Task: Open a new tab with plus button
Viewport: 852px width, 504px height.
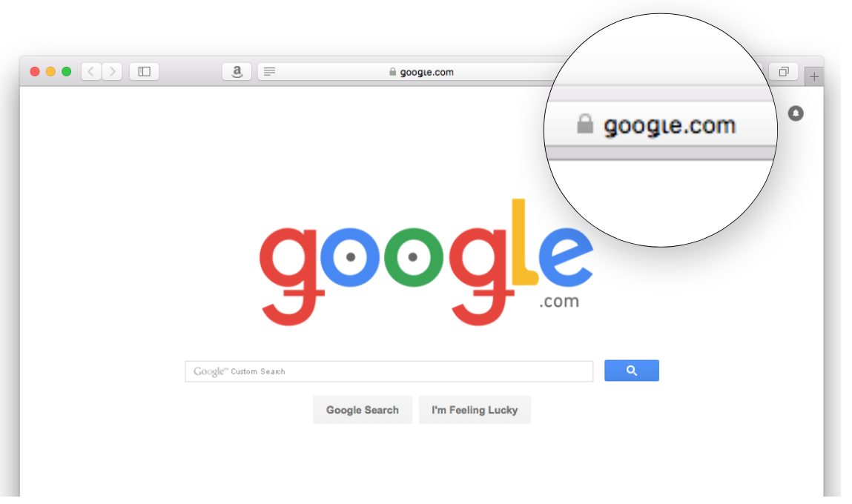Action: (x=814, y=76)
